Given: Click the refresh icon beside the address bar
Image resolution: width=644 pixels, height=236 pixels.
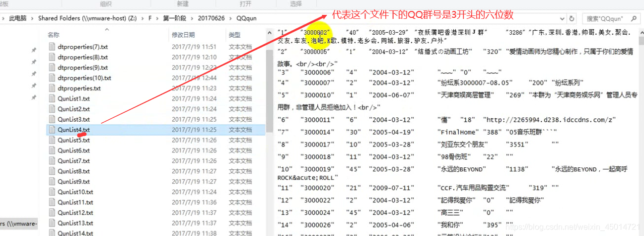Looking at the screenshot, I should pos(572,18).
